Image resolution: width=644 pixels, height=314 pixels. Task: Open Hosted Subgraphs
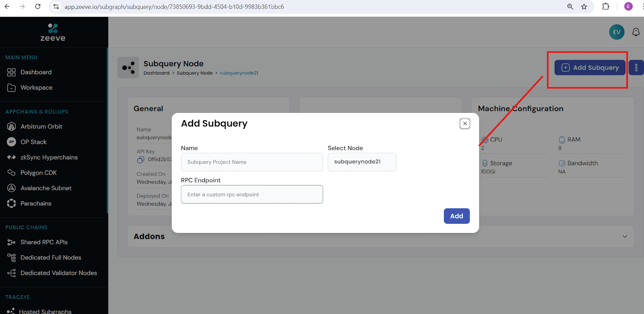coord(45,311)
